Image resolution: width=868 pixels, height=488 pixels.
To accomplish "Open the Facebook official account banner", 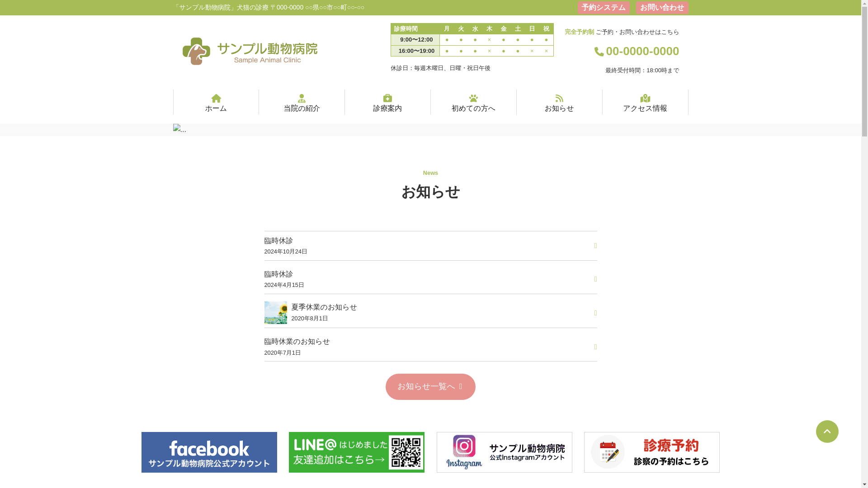I will click(209, 452).
